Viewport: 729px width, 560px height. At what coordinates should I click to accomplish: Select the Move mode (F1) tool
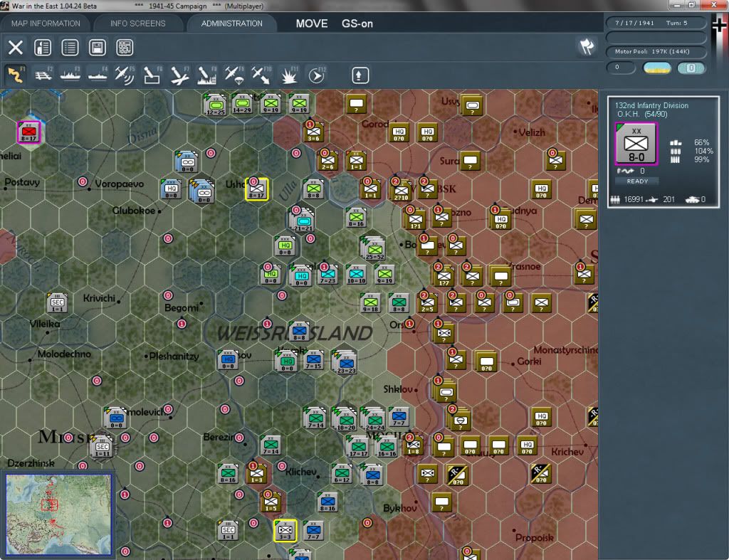tap(16, 75)
